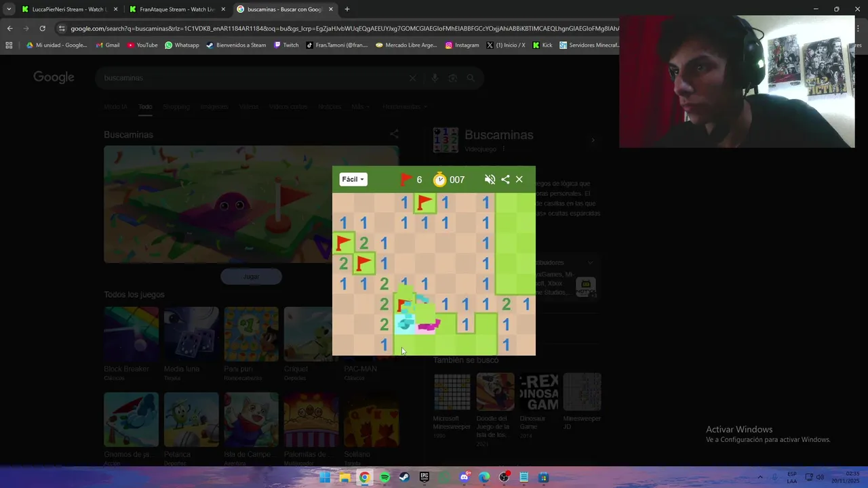Open the Kick bookmark
This screenshot has height=488, width=868.
click(542, 45)
